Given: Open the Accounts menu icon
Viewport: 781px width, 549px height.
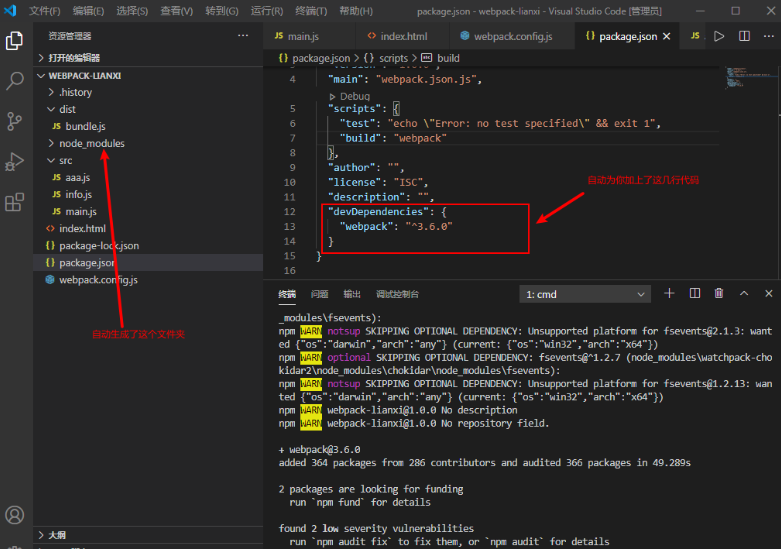Looking at the screenshot, I should coord(14,515).
